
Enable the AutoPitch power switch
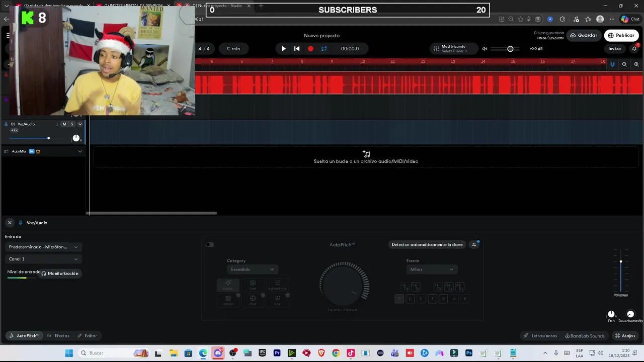click(x=210, y=245)
